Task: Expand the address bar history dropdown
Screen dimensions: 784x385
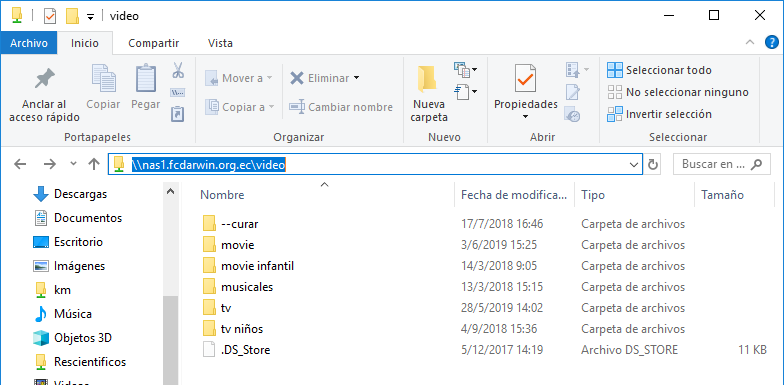Action: [x=634, y=164]
